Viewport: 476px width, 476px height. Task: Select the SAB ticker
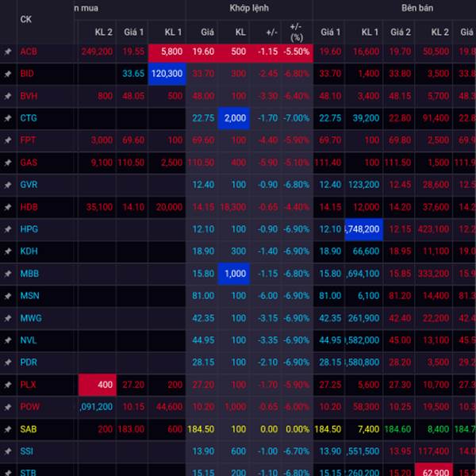[x=29, y=429]
